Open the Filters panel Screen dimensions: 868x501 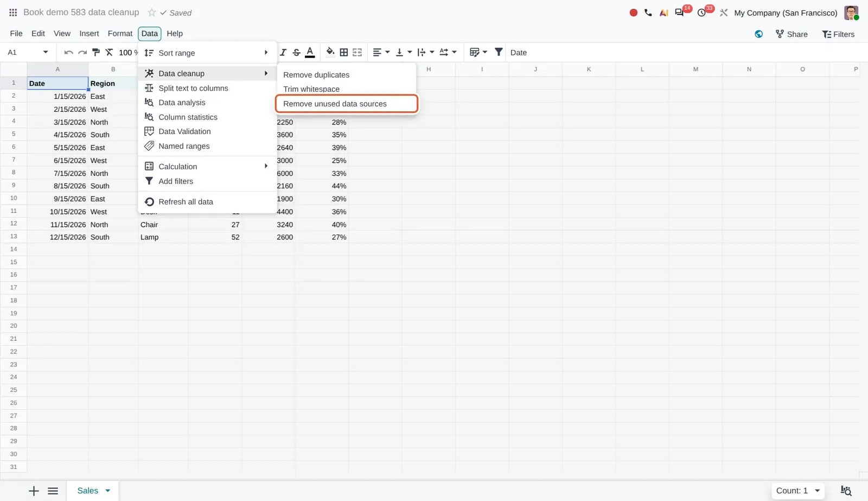click(838, 34)
